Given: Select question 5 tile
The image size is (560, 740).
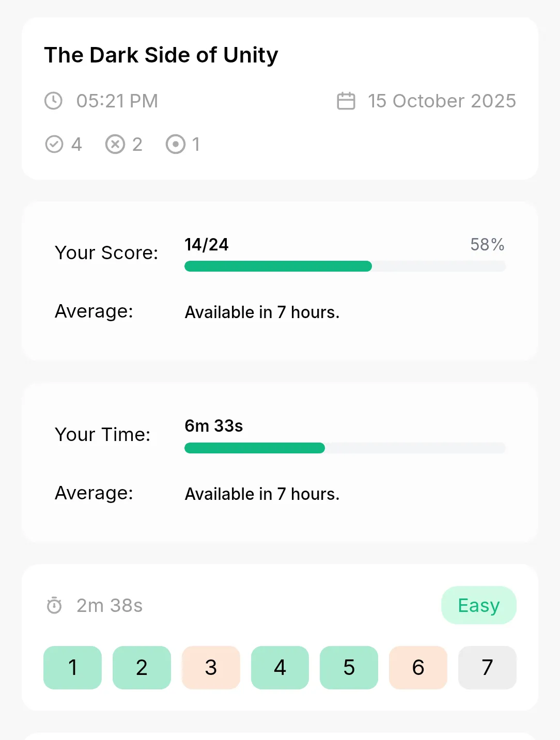Looking at the screenshot, I should click(349, 667).
